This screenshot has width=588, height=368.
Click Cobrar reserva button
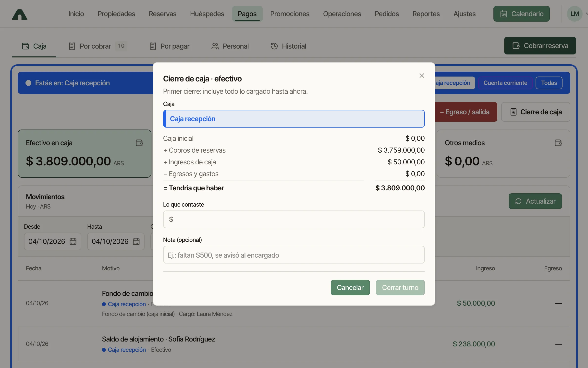[x=540, y=46]
